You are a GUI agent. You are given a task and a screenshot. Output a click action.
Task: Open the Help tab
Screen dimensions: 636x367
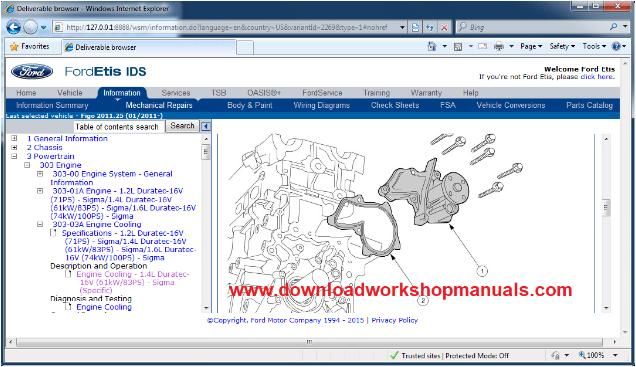pos(471,93)
